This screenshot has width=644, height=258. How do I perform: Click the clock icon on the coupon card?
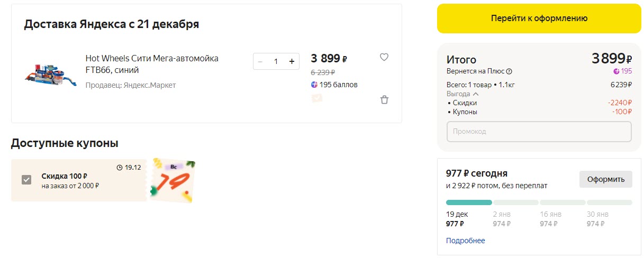(x=119, y=167)
